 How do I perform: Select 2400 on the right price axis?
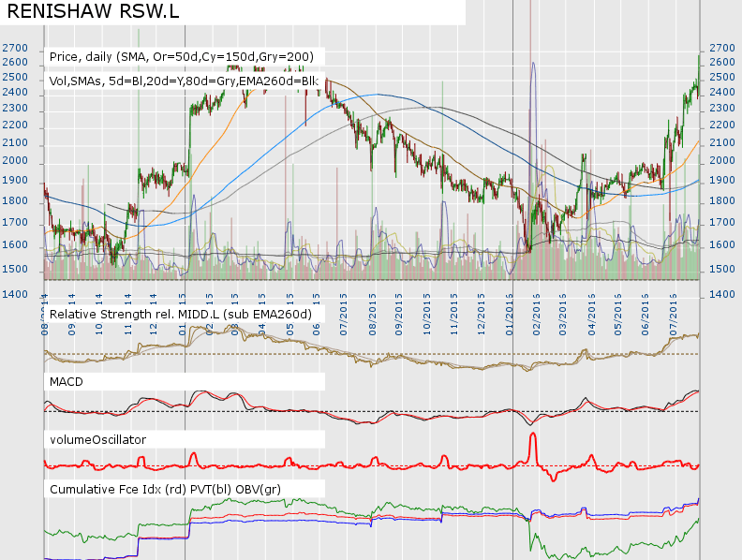point(722,92)
